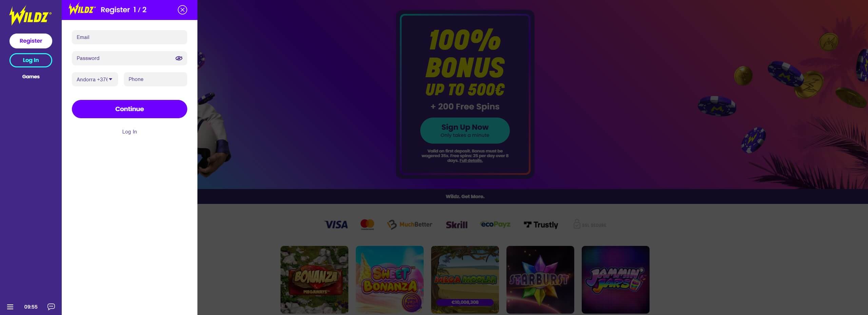The image size is (868, 315).
Task: Click the Log In link below Continue
Action: pos(130,132)
